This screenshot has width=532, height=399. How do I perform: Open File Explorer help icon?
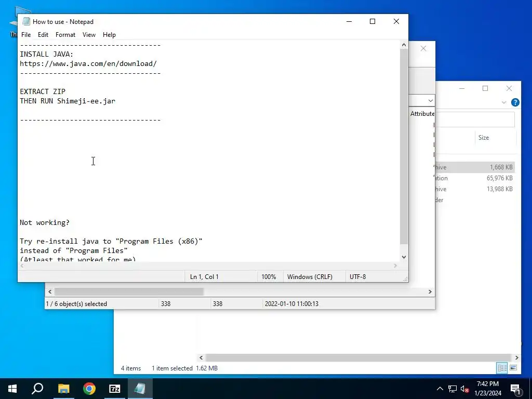pyautogui.click(x=515, y=102)
